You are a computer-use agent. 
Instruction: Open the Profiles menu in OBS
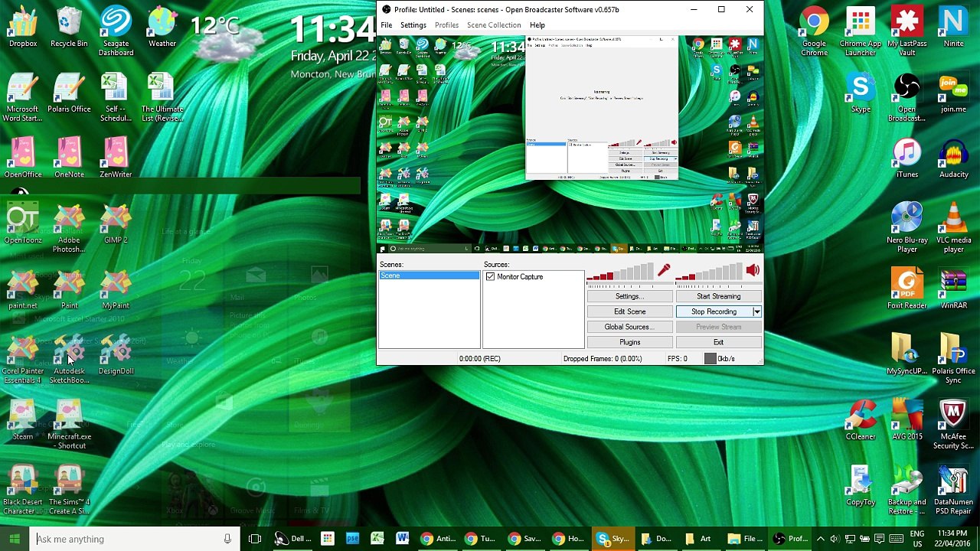[x=446, y=25]
